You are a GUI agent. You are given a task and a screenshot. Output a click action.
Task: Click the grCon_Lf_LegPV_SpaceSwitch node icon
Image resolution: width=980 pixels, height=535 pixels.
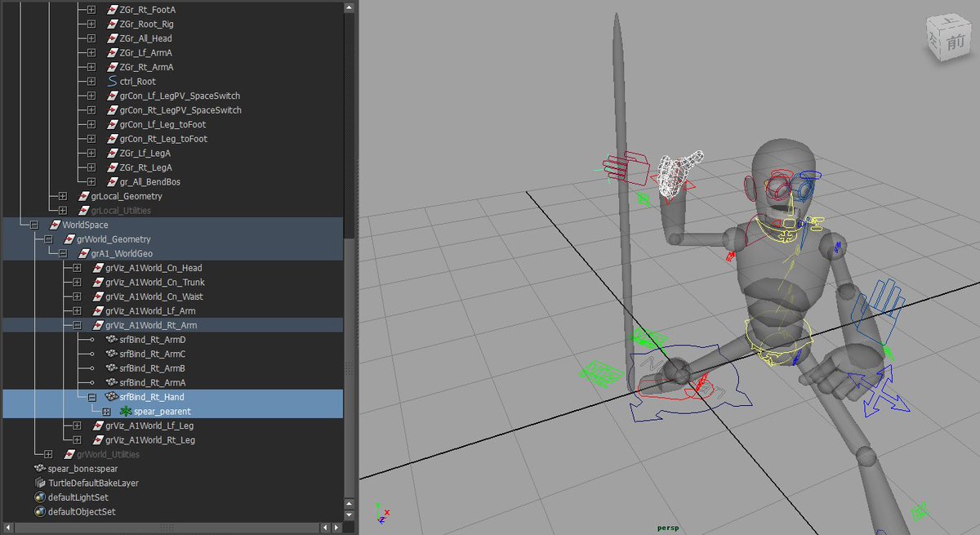coord(113,96)
